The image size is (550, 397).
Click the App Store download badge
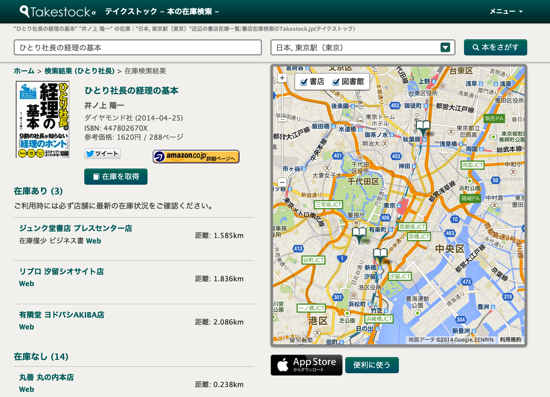click(307, 365)
